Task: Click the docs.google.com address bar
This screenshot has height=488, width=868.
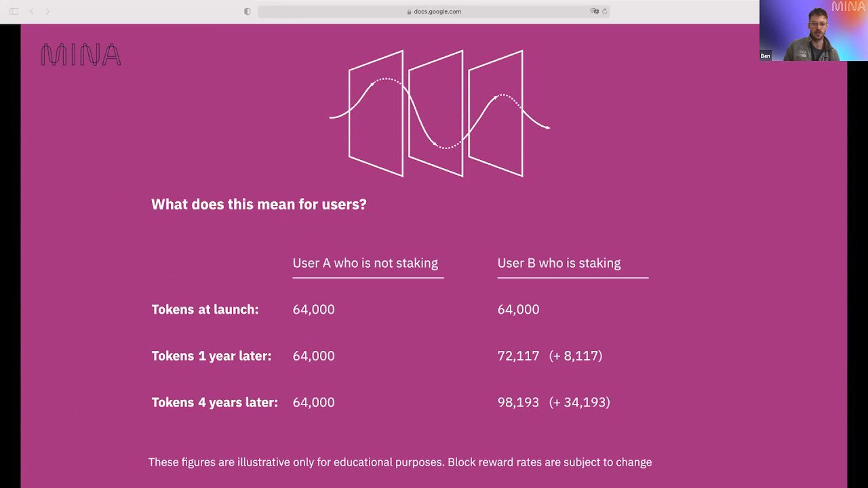Action: point(433,12)
